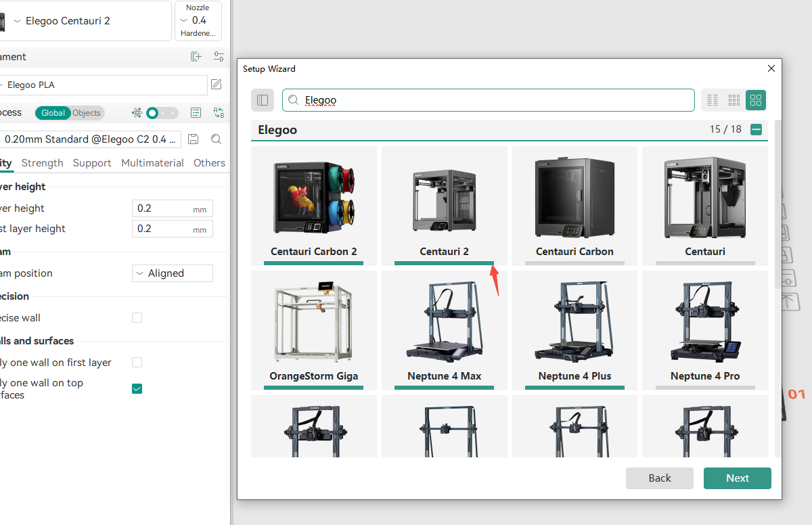Edit the first layer height field
812x525 pixels.
[173, 229]
